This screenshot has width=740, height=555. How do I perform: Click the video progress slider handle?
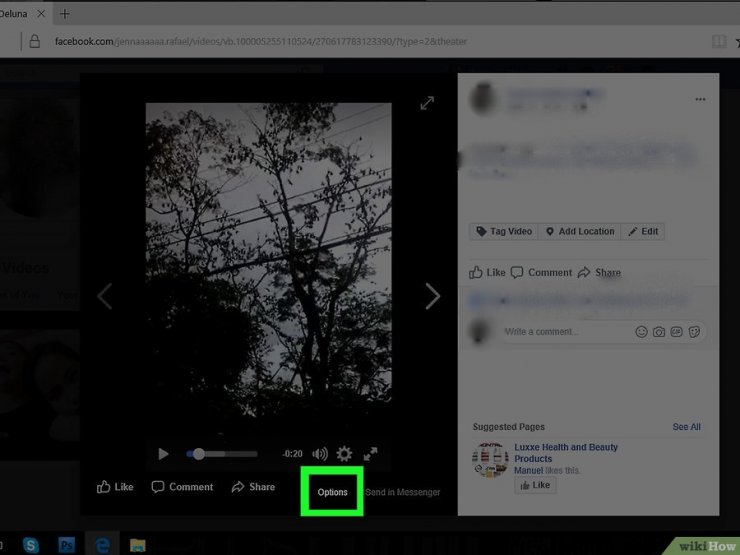(x=199, y=454)
